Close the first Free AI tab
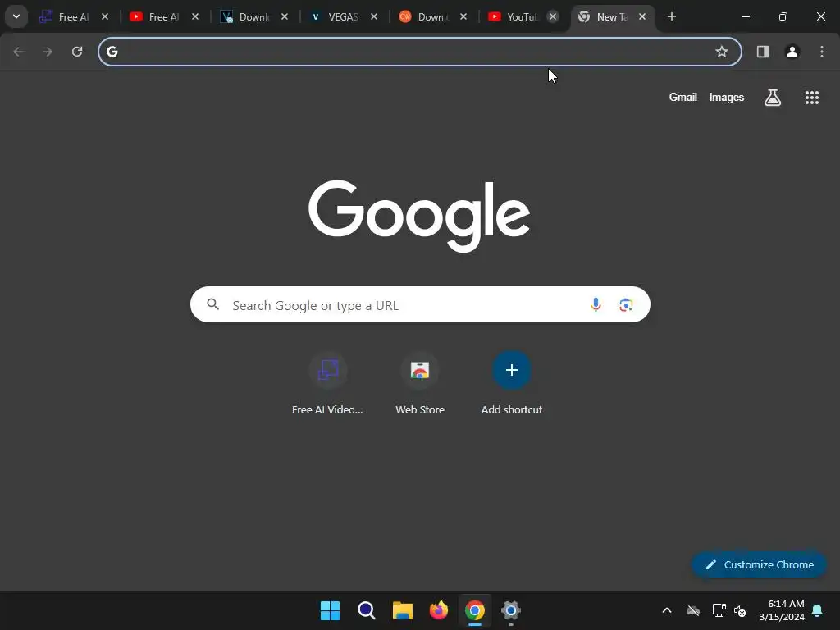This screenshot has width=840, height=630. click(x=105, y=16)
